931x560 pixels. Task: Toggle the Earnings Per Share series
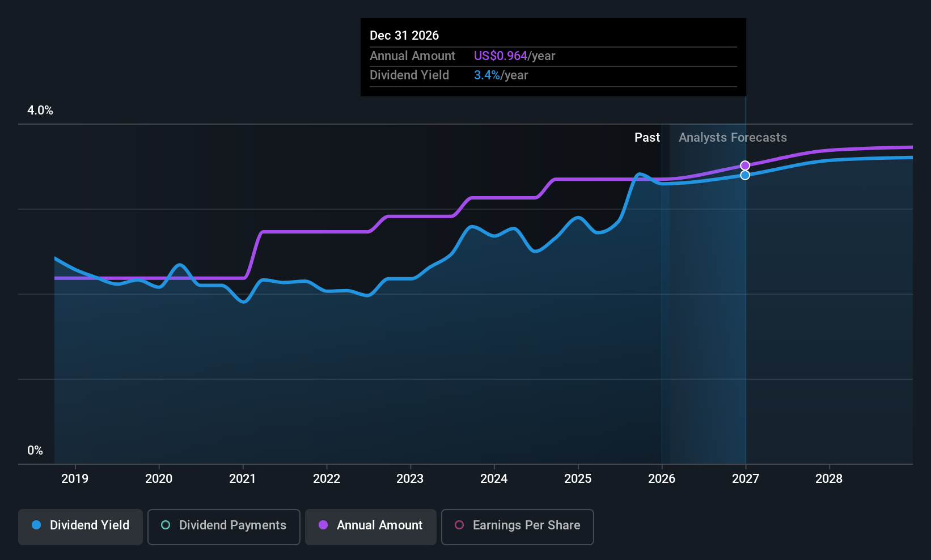(x=517, y=527)
